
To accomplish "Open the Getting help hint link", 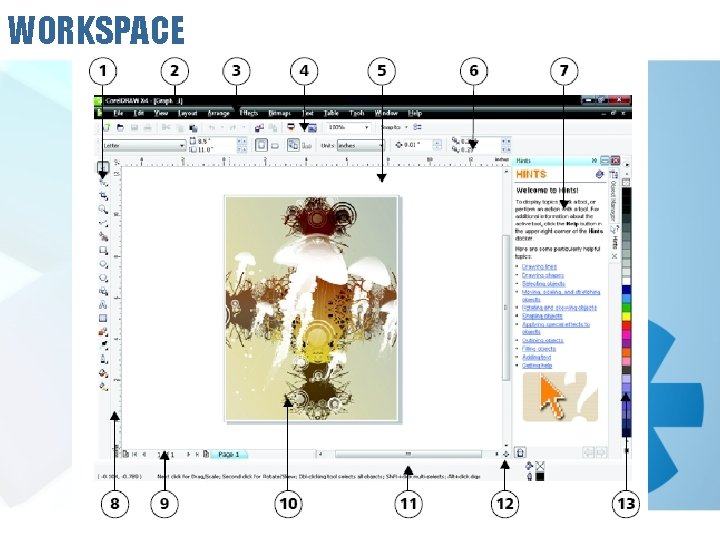I will point(537,366).
